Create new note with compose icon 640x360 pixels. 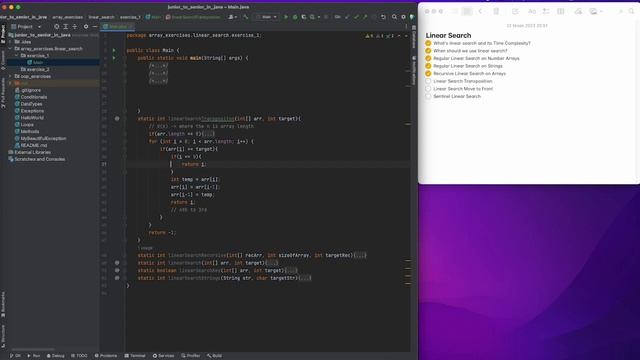pos(515,11)
